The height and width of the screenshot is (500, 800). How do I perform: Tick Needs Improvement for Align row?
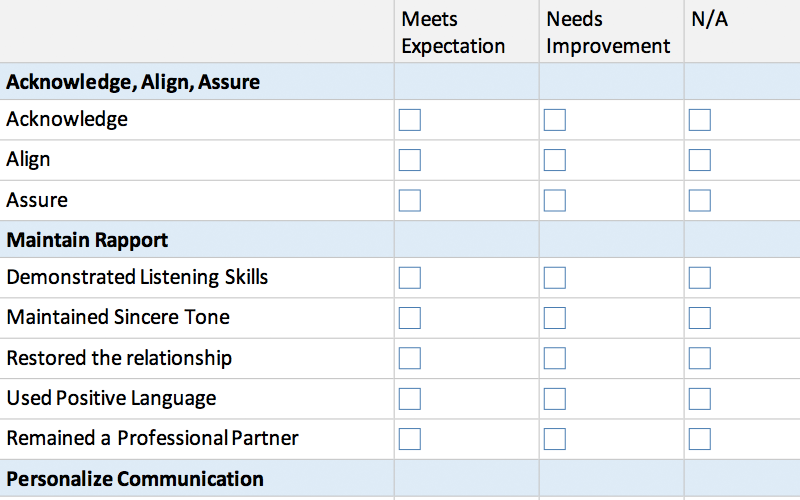coord(555,160)
